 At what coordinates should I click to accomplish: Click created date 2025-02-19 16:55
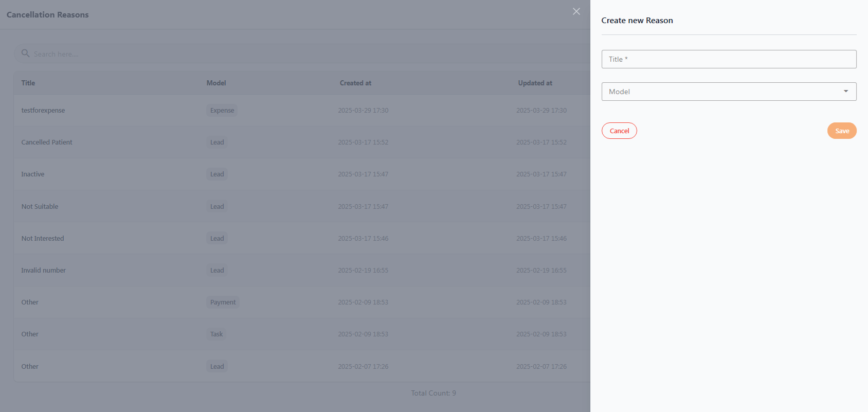363,270
